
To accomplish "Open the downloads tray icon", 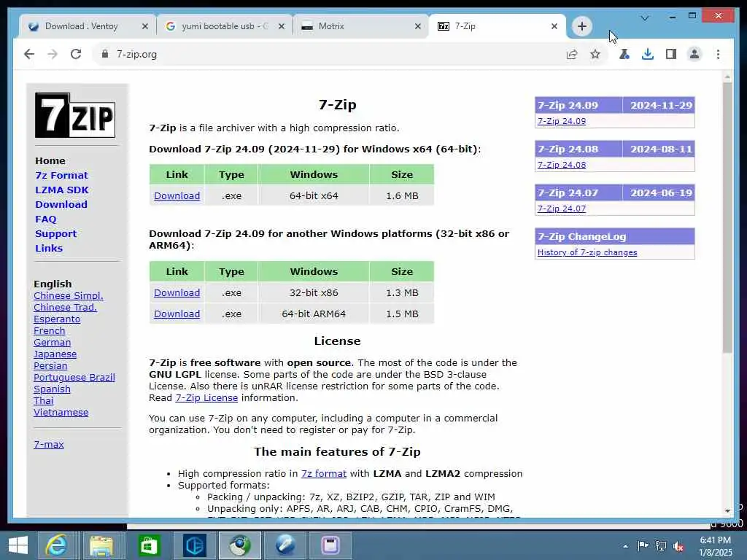I will pos(648,54).
